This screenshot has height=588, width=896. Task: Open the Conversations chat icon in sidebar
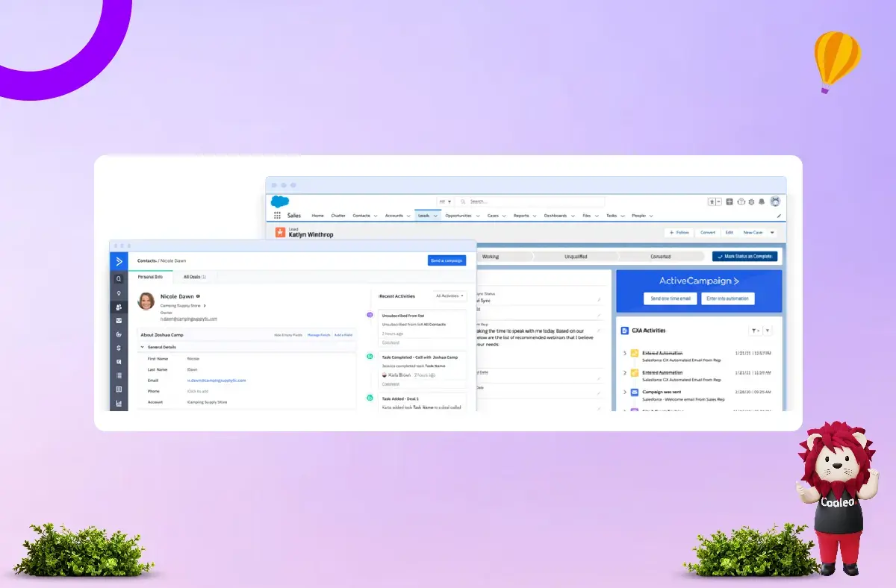coord(119,362)
